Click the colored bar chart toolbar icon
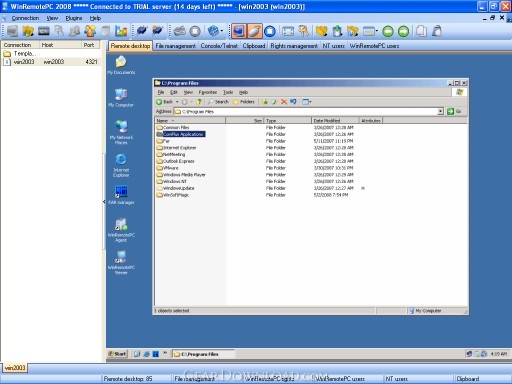Screen dimensions: 512x384 pos(121,31)
